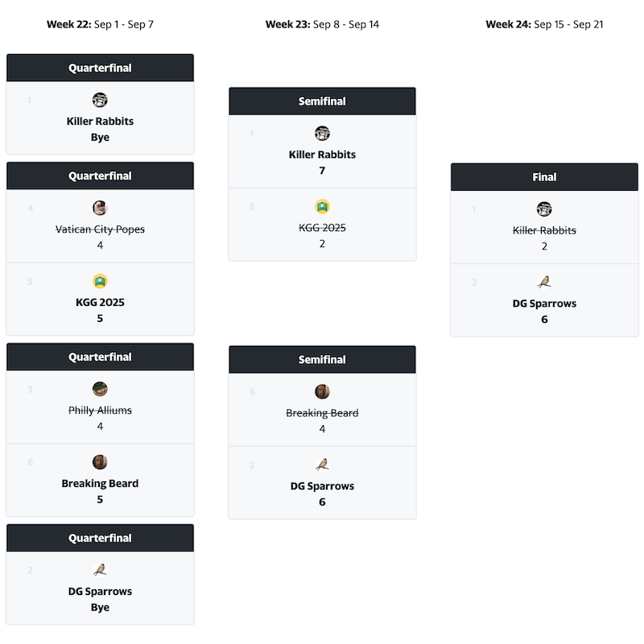The image size is (644, 644).
Task: Open the Vatican City Popes team name
Action: click(x=100, y=229)
